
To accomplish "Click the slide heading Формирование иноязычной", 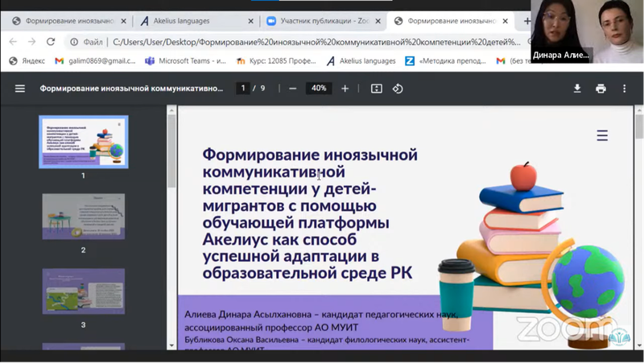I will (x=310, y=155).
